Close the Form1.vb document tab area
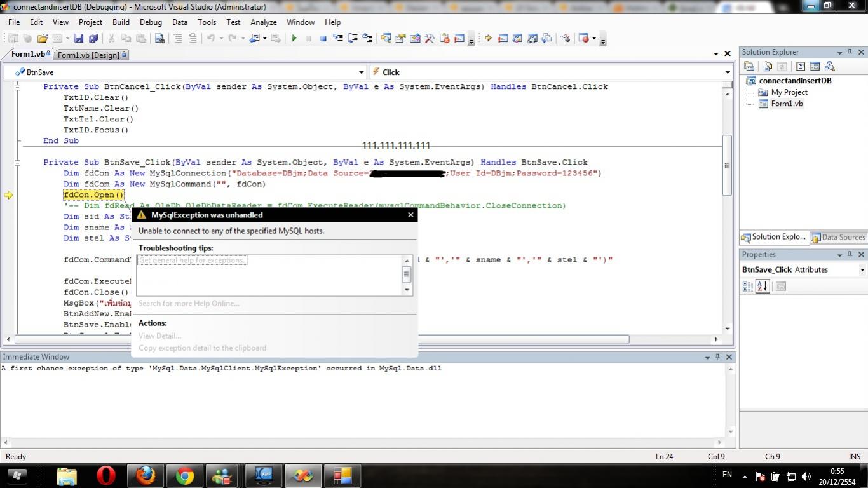Image resolution: width=868 pixels, height=488 pixels. (x=728, y=54)
